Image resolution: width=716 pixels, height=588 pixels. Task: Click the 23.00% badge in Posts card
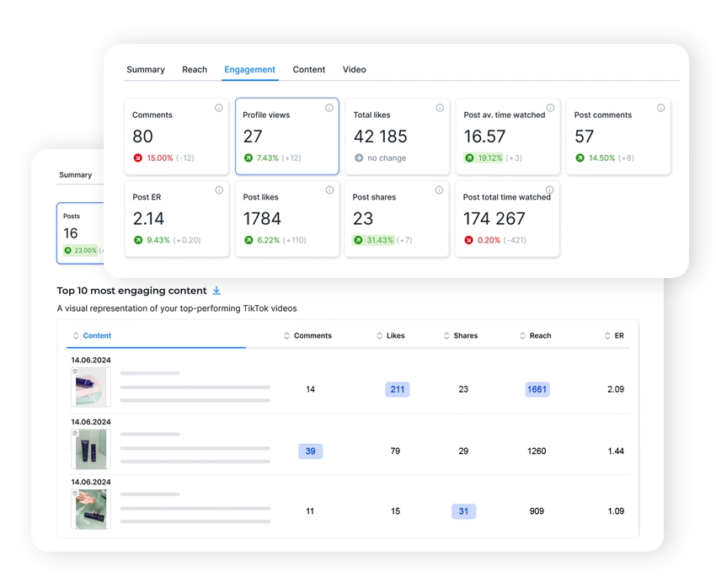80,250
